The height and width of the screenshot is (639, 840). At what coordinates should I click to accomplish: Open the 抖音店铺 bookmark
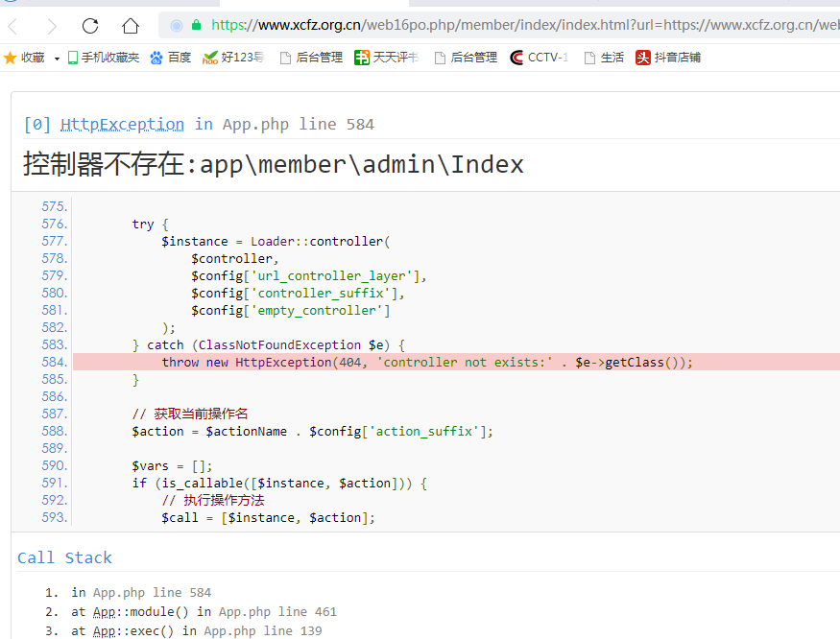668,58
